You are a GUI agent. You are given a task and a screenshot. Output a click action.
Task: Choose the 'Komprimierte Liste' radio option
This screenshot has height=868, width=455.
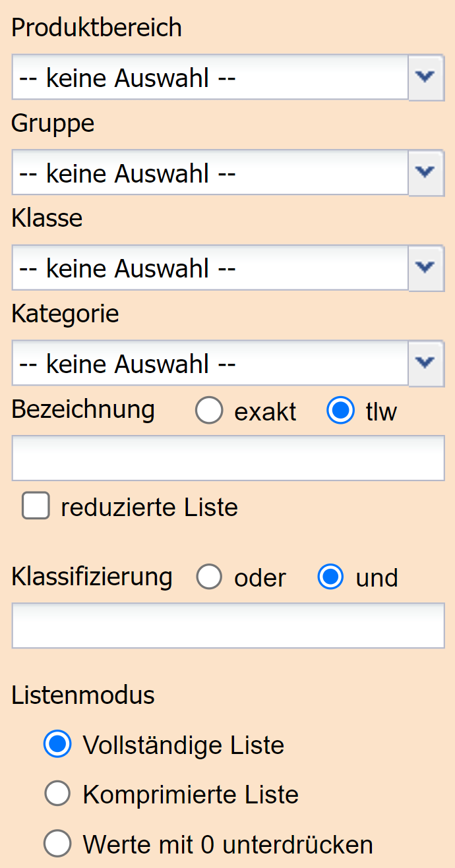coord(57,794)
